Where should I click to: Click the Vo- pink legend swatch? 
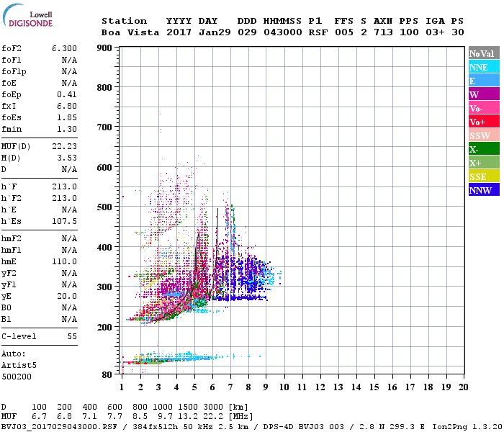click(484, 108)
